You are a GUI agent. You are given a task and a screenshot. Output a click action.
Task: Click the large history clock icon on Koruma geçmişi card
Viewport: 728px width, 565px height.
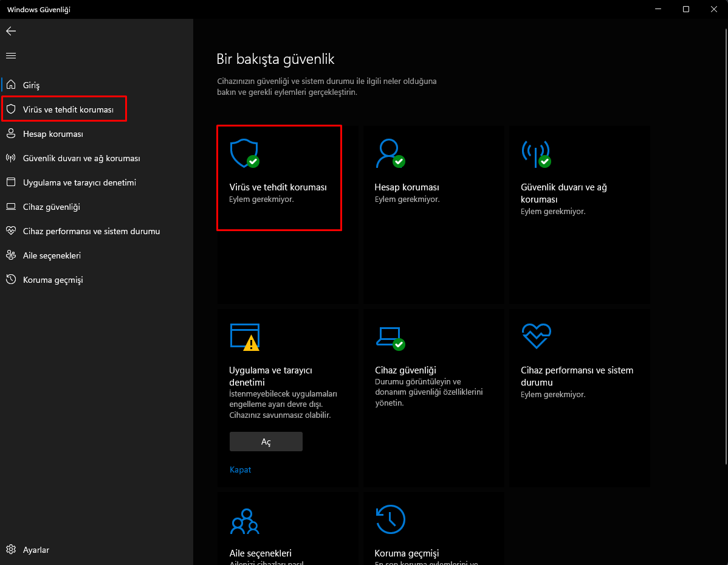click(391, 519)
